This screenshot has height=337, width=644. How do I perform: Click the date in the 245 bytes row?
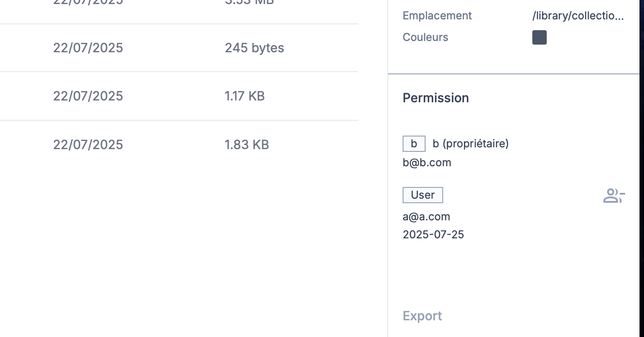click(x=88, y=48)
